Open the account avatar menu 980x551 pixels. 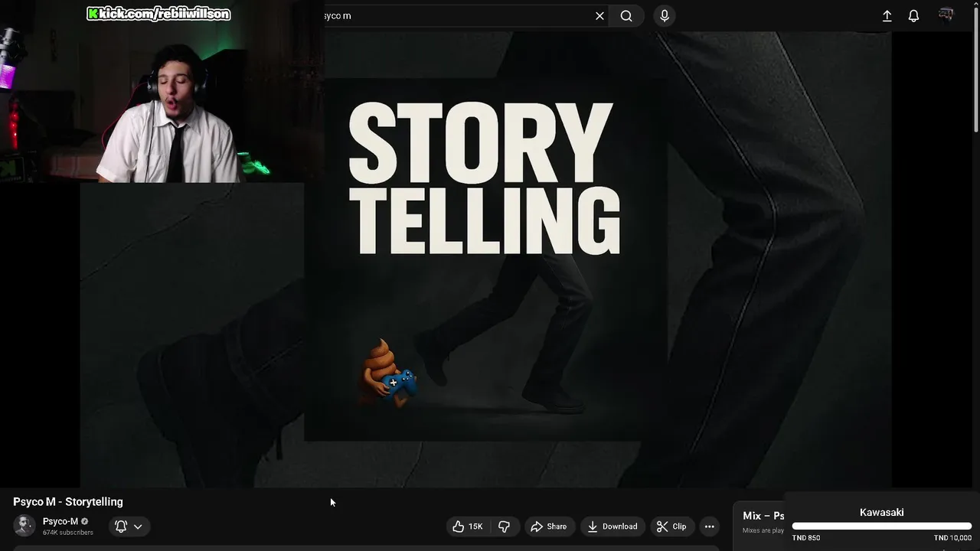(946, 15)
